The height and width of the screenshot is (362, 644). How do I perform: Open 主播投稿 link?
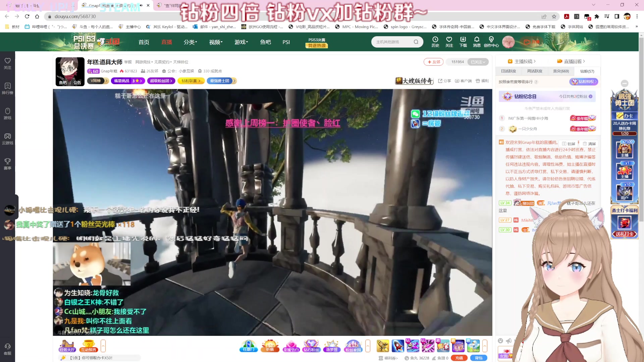tap(522, 61)
